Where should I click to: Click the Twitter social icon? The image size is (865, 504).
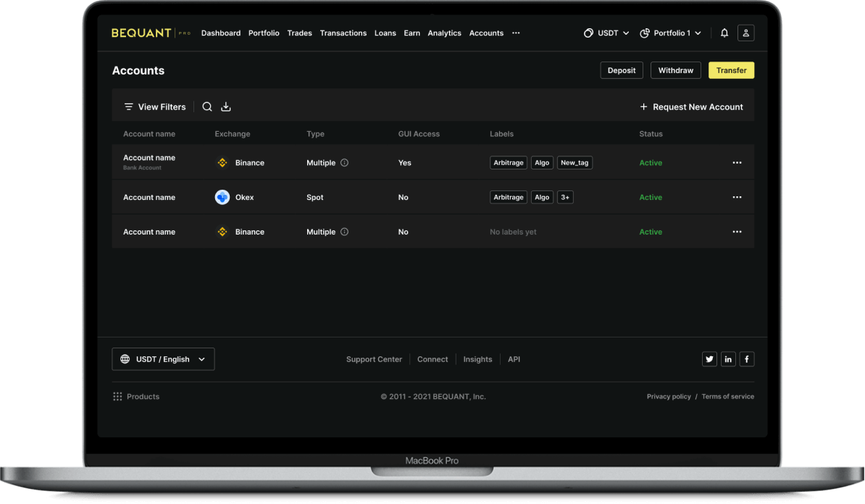[x=709, y=359]
